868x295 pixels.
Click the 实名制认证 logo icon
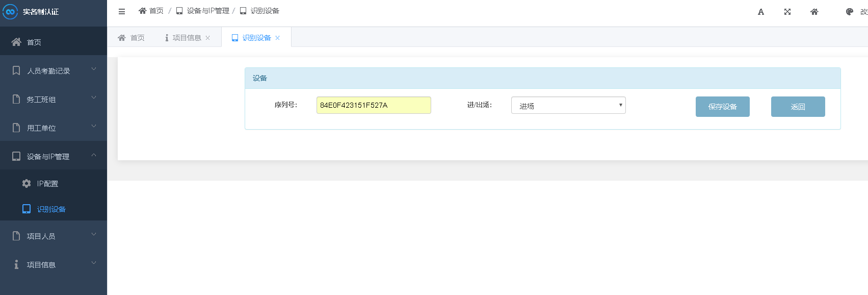[10, 12]
